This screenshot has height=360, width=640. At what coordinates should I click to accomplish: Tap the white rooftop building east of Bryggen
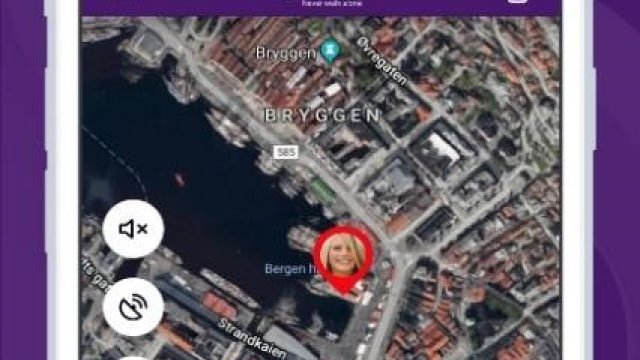[x=444, y=148]
